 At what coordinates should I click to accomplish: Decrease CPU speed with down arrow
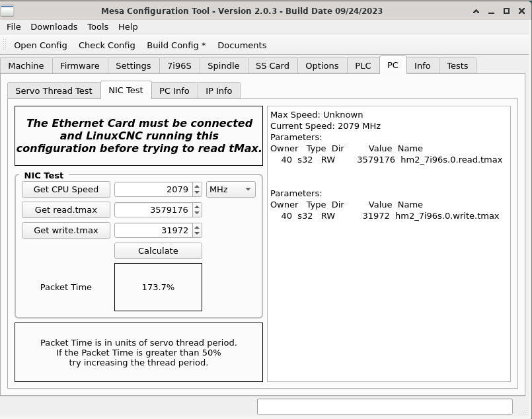click(197, 193)
